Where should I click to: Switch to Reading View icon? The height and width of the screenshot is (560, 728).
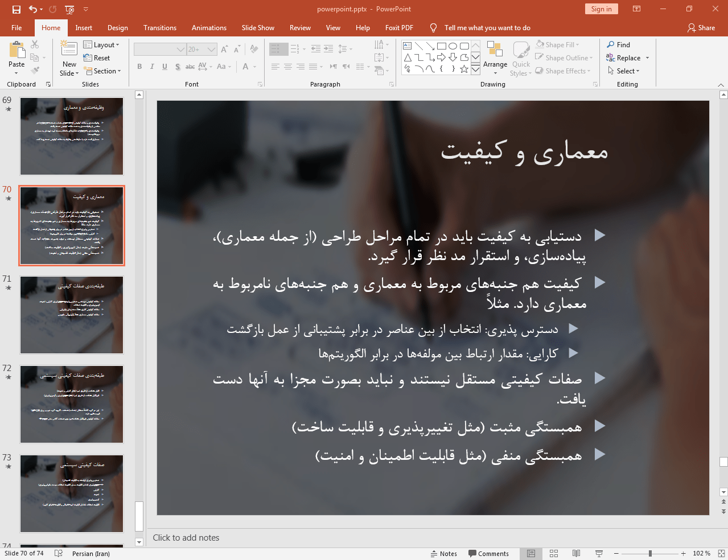tap(576, 553)
